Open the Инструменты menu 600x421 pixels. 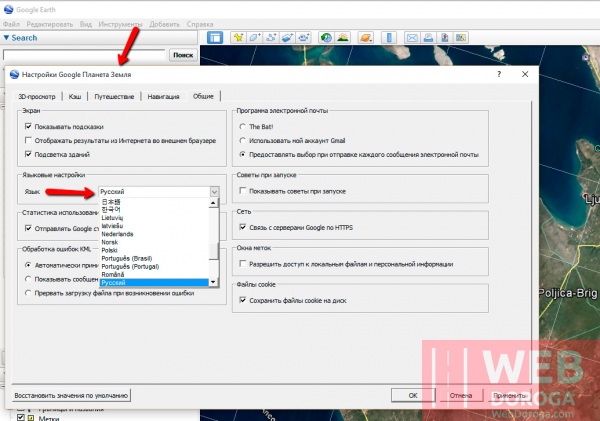pos(120,24)
